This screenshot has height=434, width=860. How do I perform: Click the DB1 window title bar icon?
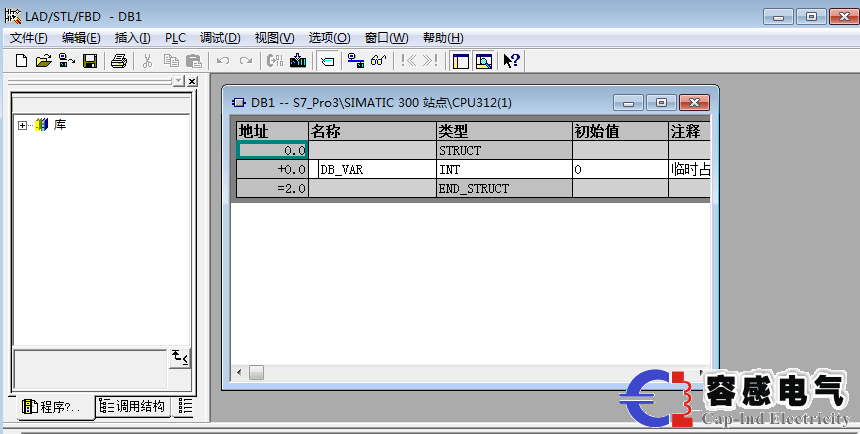coord(239,103)
